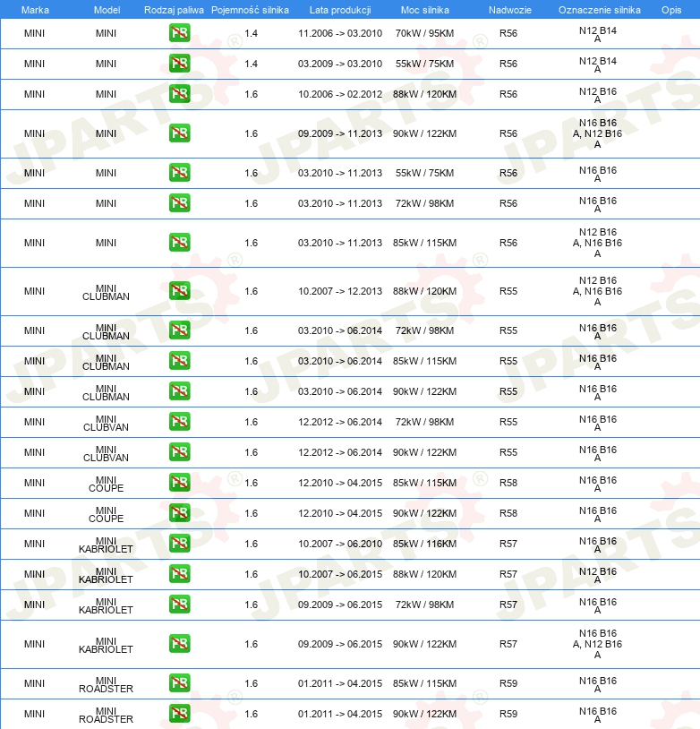Click the fuel icon in the Kabriolet 88kW / 120KM row
The width and height of the screenshot is (700, 729).
pyautogui.click(x=179, y=574)
